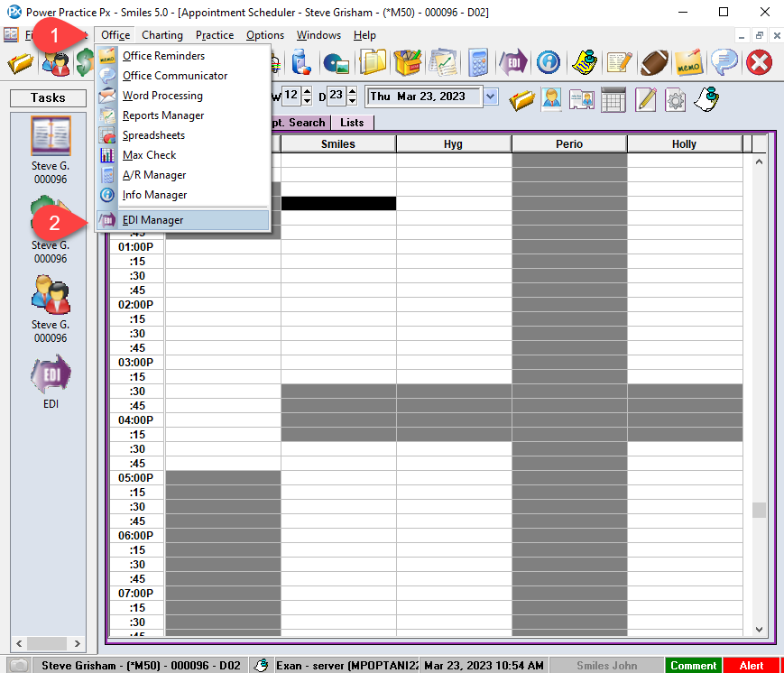Open the ID card icon in the scheduler toolbar

click(582, 99)
